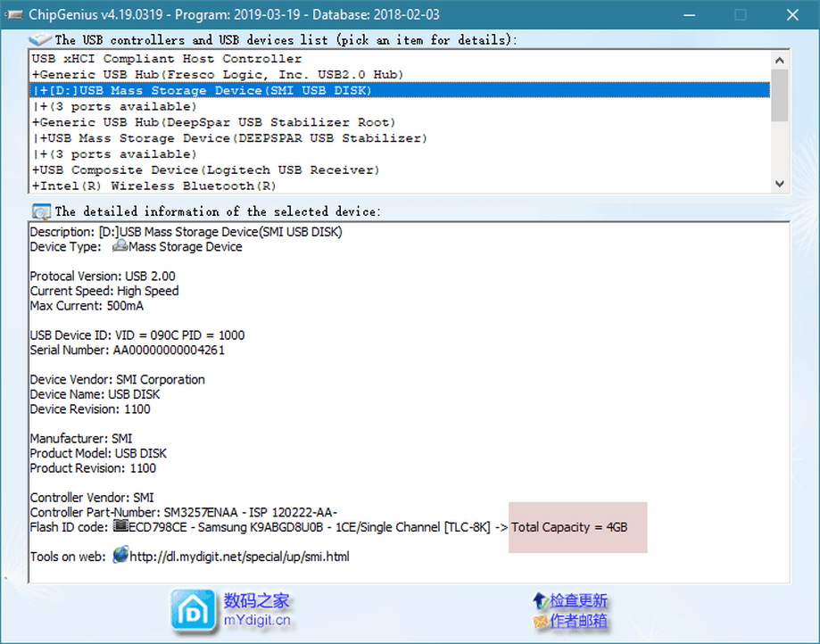Click the device list scroll up arrow
The width and height of the screenshot is (820, 644).
tap(779, 60)
